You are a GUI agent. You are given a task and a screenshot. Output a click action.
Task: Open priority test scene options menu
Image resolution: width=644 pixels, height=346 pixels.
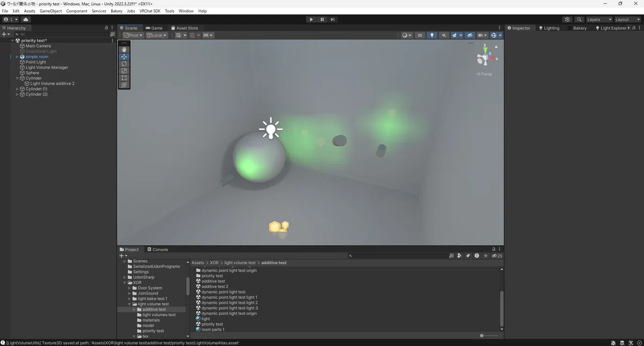(x=112, y=41)
